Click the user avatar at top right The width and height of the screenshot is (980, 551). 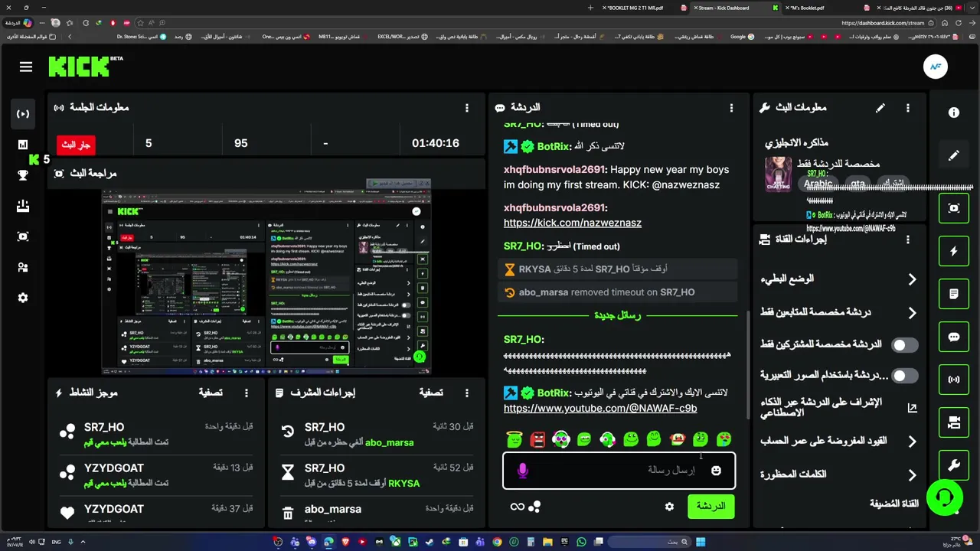tap(936, 67)
